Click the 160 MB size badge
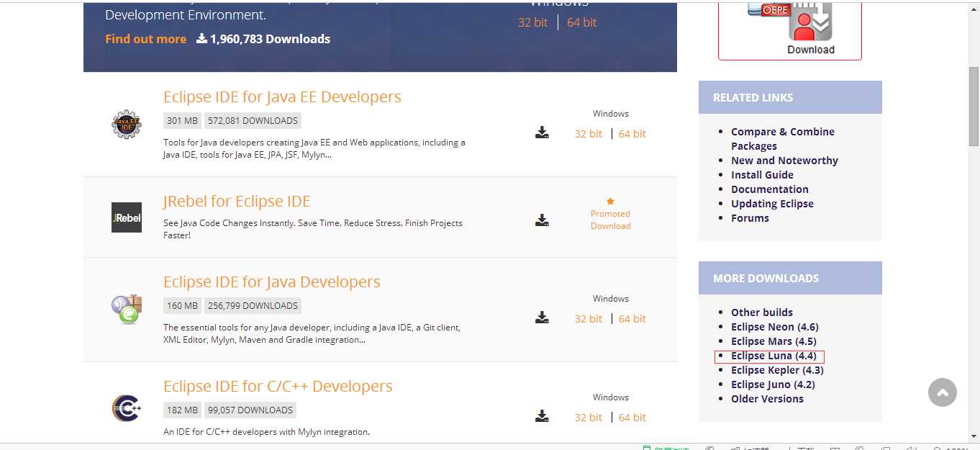Screen dimensions: 980x450 click(183, 305)
